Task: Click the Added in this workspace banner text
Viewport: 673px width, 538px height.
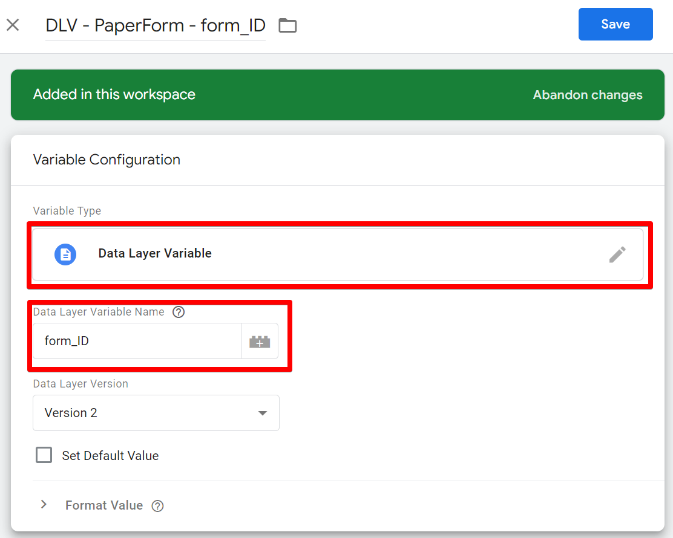Action: [x=114, y=95]
